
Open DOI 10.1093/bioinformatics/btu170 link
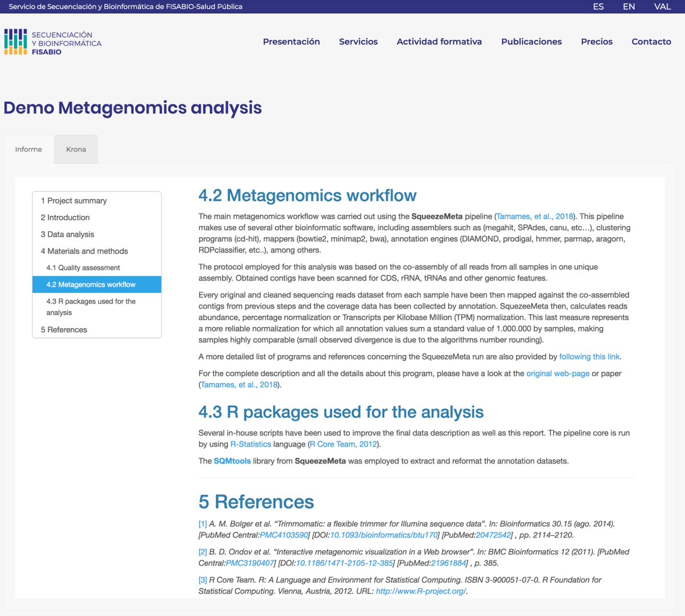pos(384,536)
